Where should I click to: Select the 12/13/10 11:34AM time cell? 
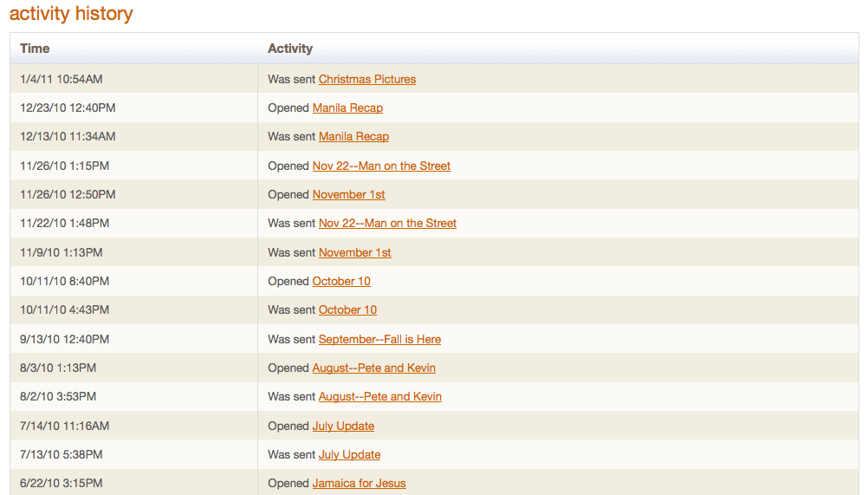click(x=133, y=136)
